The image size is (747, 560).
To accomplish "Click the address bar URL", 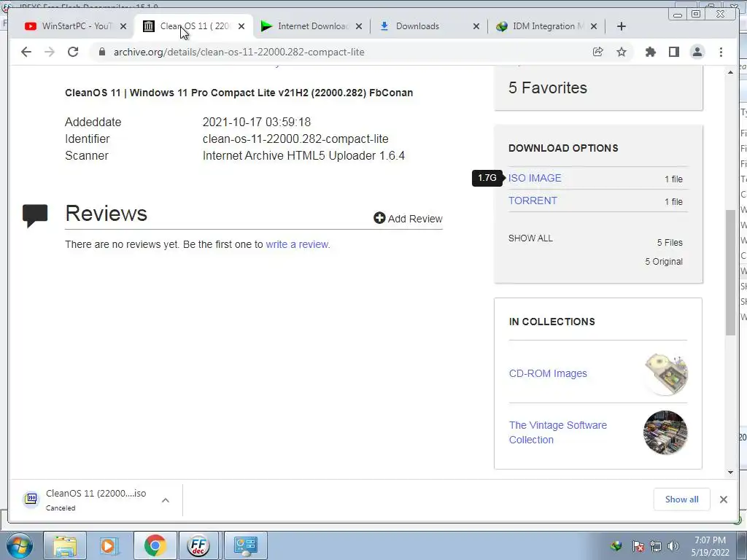I will tap(239, 52).
